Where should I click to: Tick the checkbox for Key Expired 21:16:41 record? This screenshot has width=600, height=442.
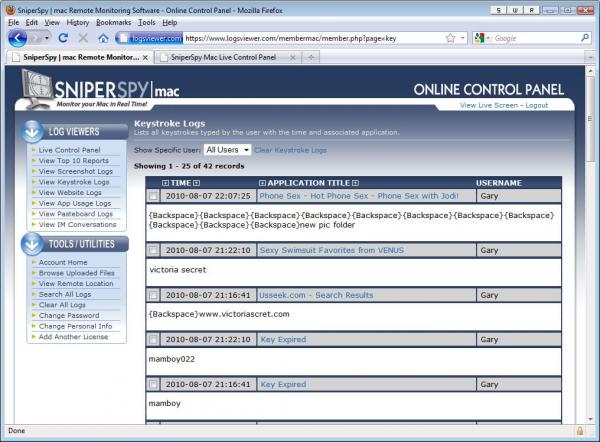coord(153,384)
